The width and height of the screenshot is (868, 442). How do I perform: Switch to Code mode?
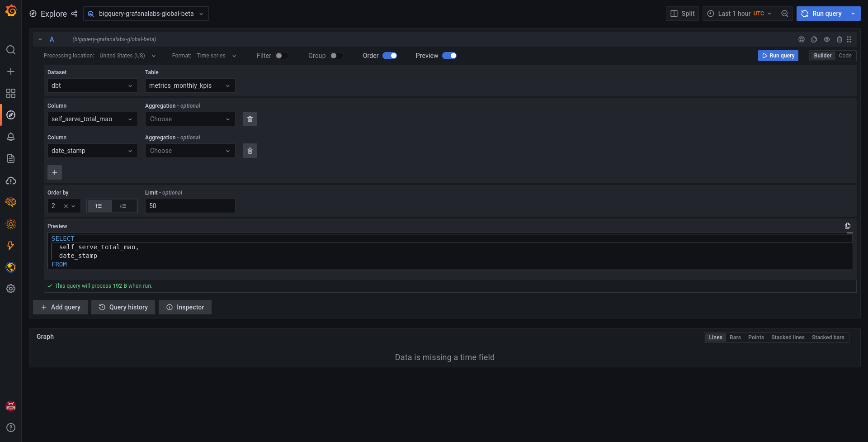click(844, 56)
